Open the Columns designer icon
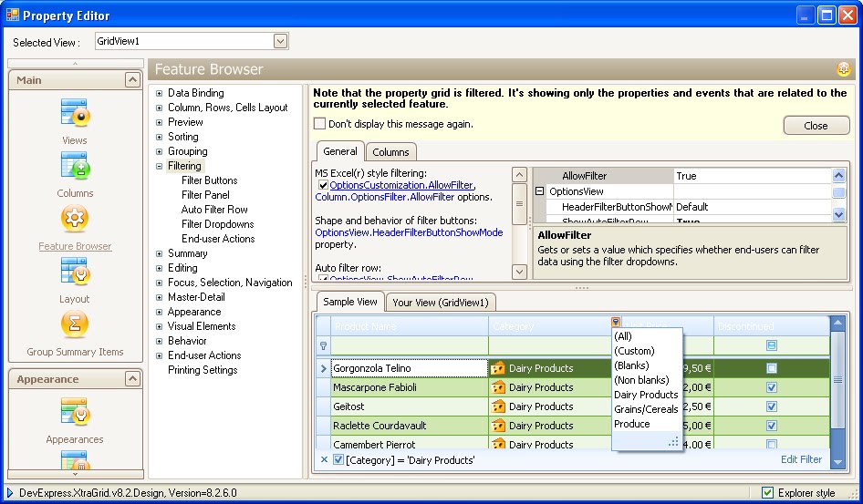 75,166
